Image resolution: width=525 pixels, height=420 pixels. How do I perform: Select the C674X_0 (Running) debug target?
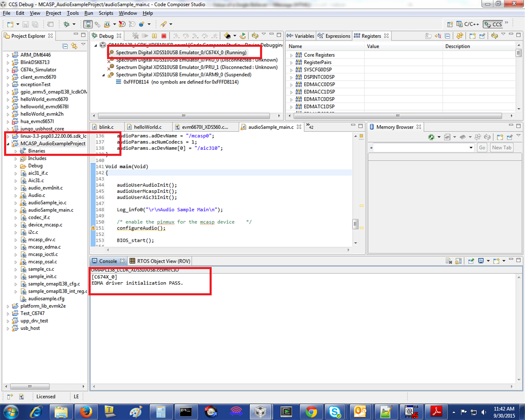point(181,52)
